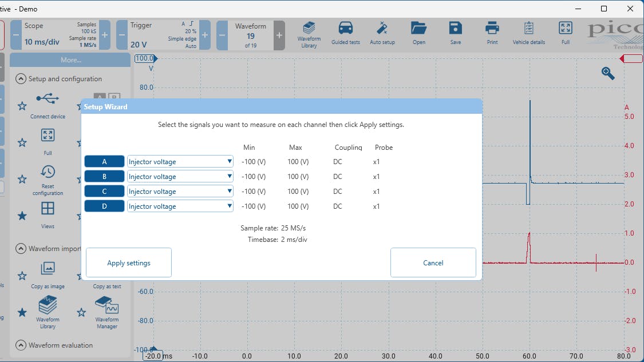Screen dimensions: 644x362
Task: Cancel the Setup Wizard dialog
Action: click(433, 263)
